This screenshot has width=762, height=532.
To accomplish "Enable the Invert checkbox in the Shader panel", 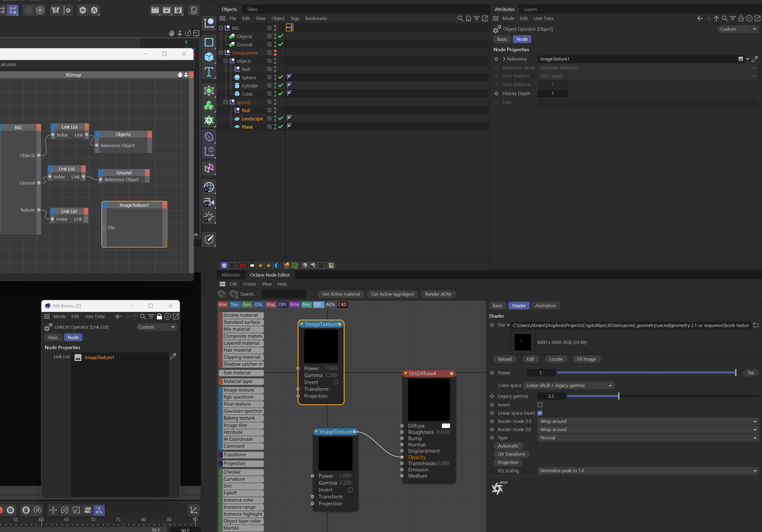I will click(540, 405).
